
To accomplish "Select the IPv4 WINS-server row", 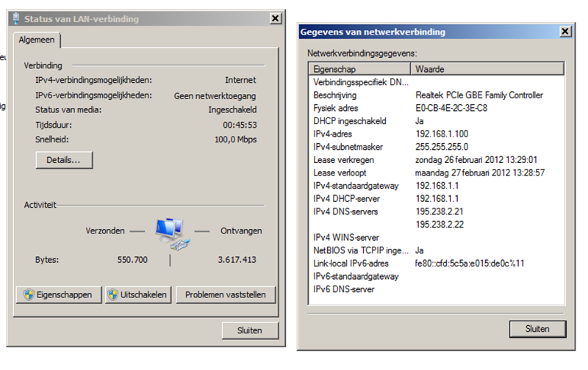I will coord(437,237).
